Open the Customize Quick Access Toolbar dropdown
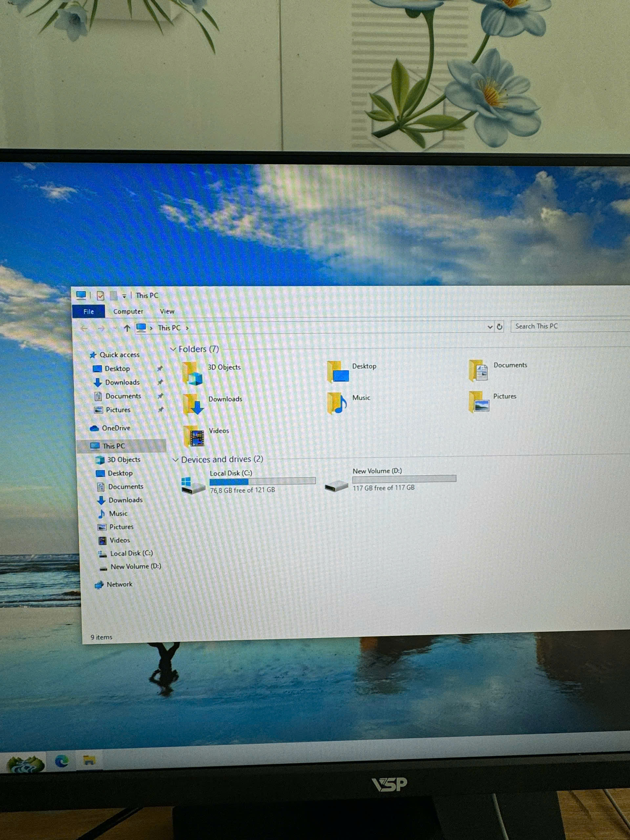This screenshot has width=630, height=840. (124, 296)
